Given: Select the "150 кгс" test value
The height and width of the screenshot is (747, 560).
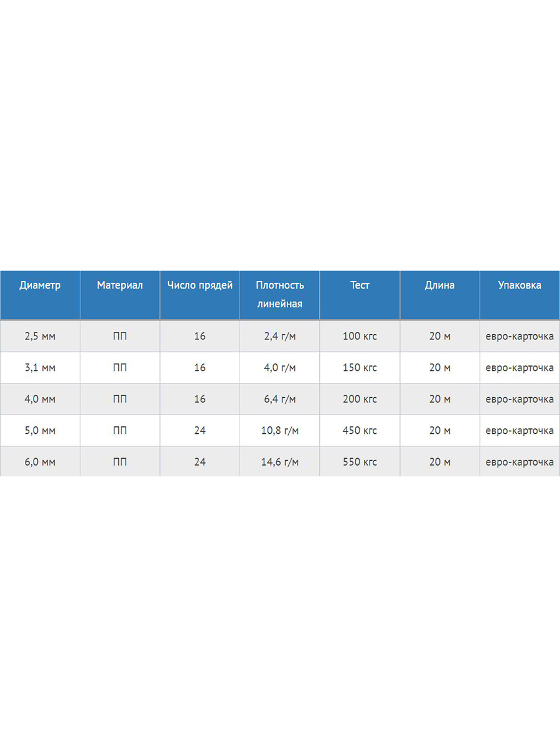Looking at the screenshot, I should (x=360, y=368).
